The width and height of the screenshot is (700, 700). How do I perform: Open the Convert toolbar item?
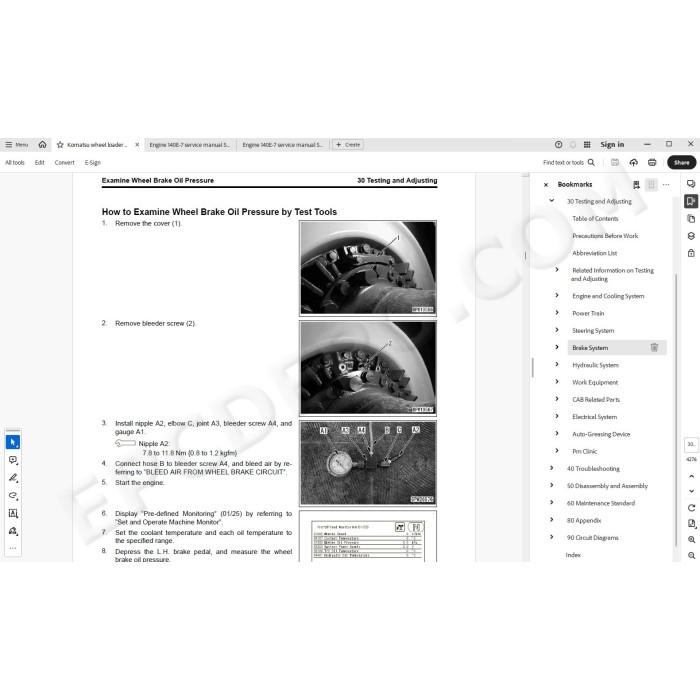[64, 162]
